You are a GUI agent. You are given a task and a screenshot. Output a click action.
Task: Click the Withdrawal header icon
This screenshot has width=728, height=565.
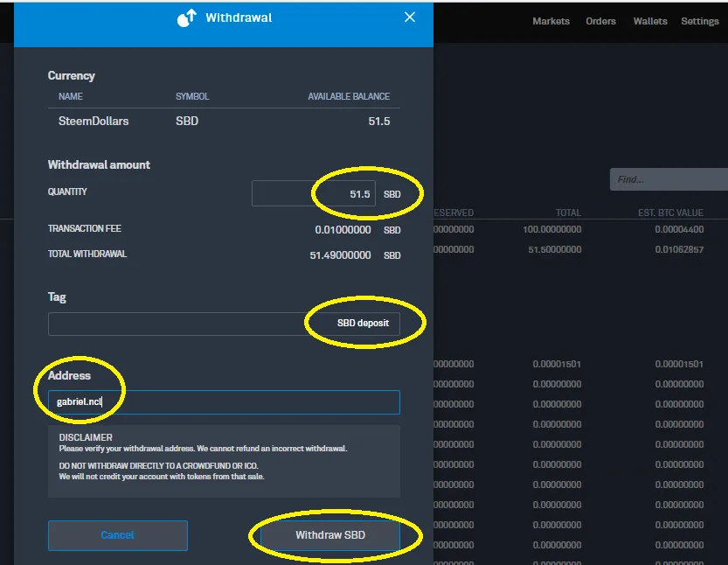[x=187, y=18]
